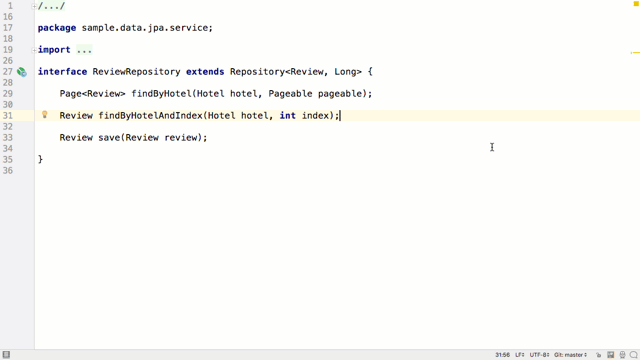Click the 'Pageable' type on line 29
This screenshot has width=640, height=360.
pos(290,93)
